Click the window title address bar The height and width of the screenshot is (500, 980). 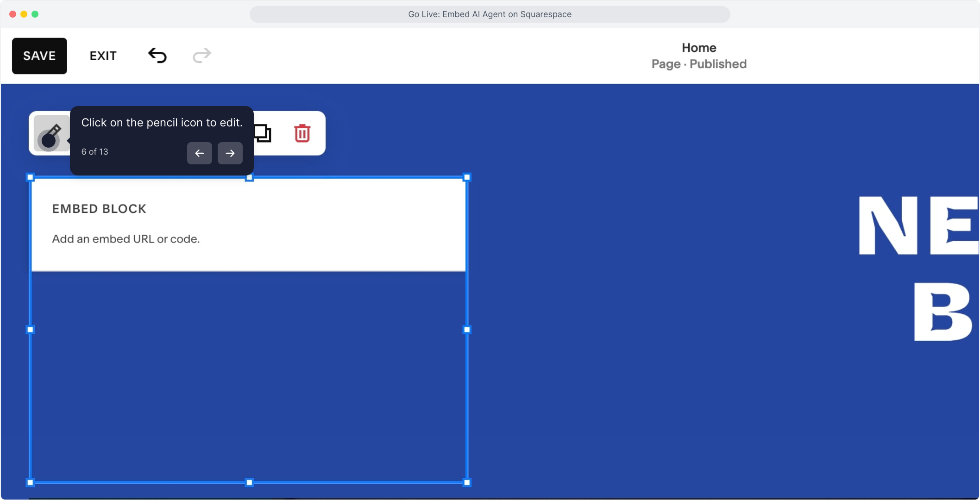coord(490,14)
